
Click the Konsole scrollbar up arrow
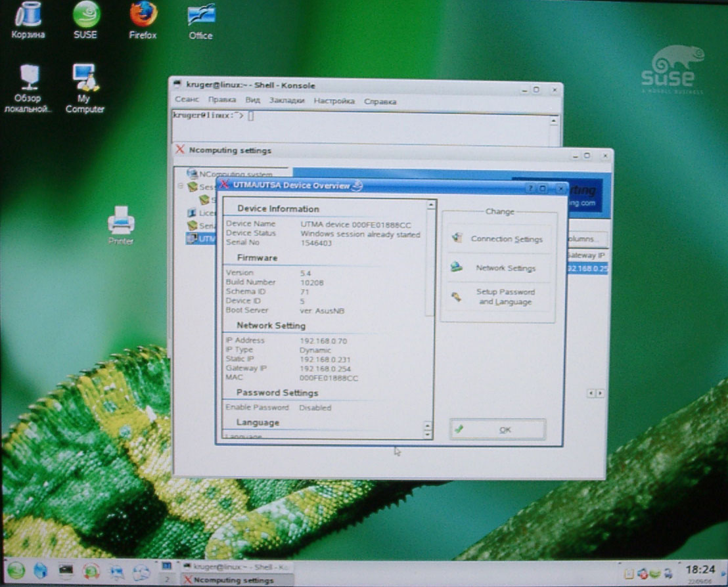click(553, 121)
